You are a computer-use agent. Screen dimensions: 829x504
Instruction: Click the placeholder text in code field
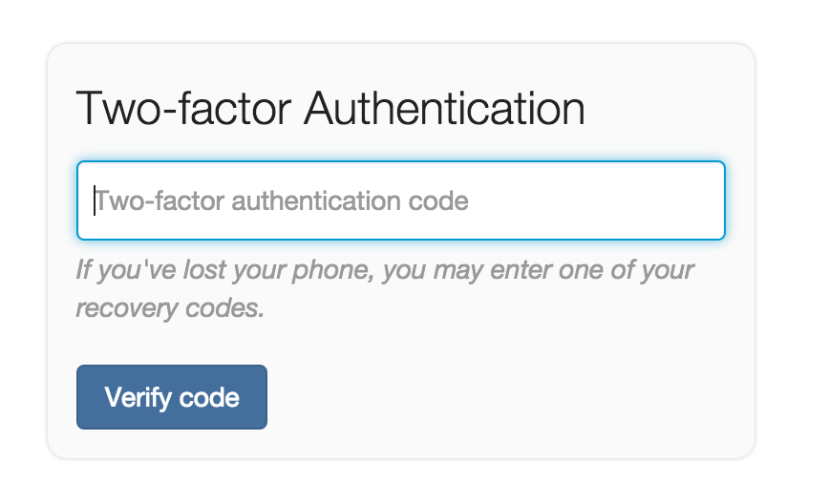coord(282,201)
